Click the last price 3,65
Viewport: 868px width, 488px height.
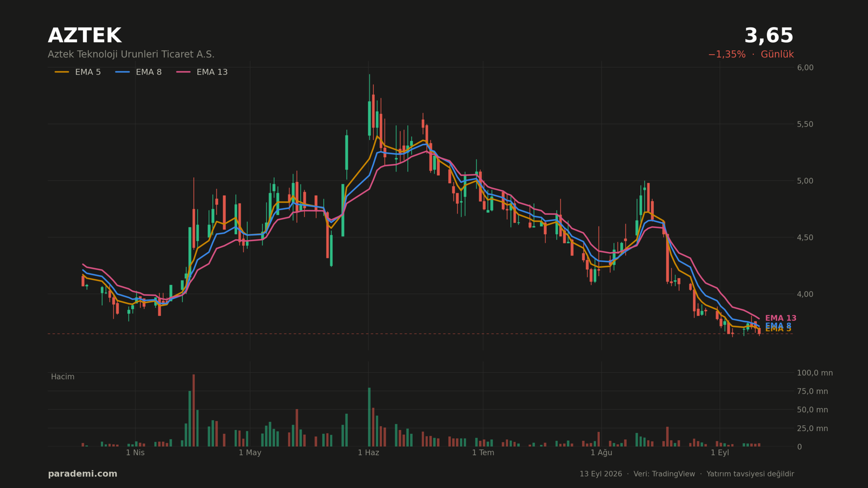tap(769, 36)
